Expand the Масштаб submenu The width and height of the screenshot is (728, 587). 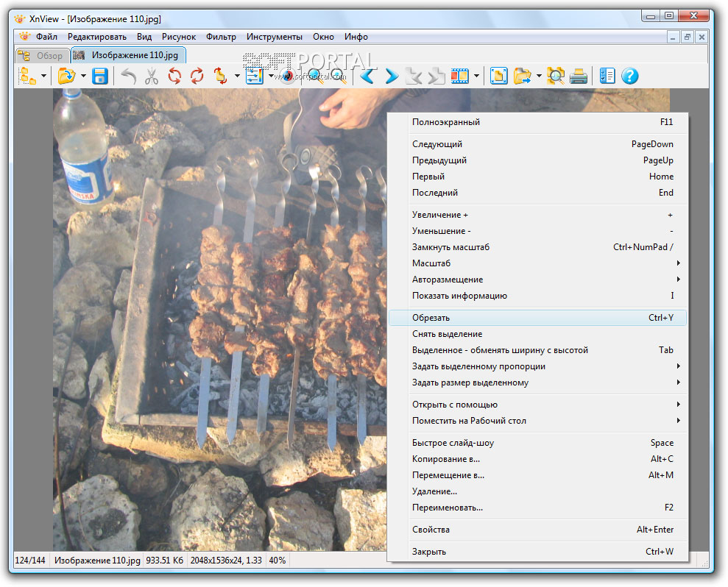[537, 263]
